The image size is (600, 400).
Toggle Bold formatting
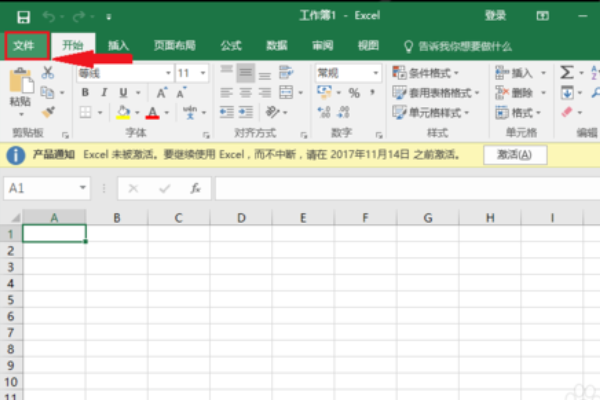pyautogui.click(x=85, y=92)
